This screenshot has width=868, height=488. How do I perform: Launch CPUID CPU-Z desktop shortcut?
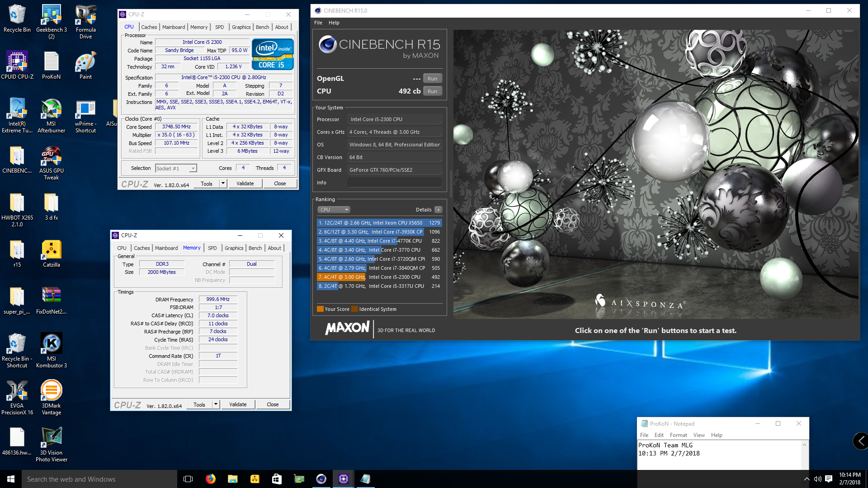(x=17, y=66)
